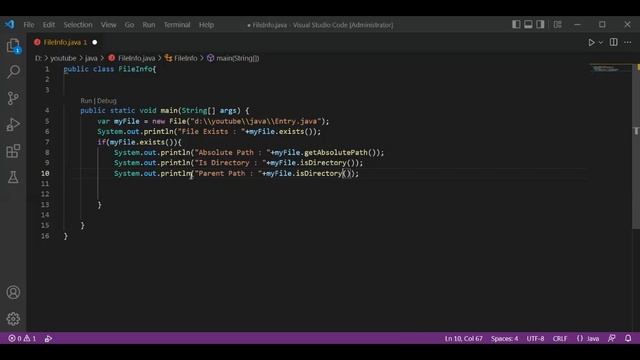Open the notifications bell

pyautogui.click(x=628, y=338)
